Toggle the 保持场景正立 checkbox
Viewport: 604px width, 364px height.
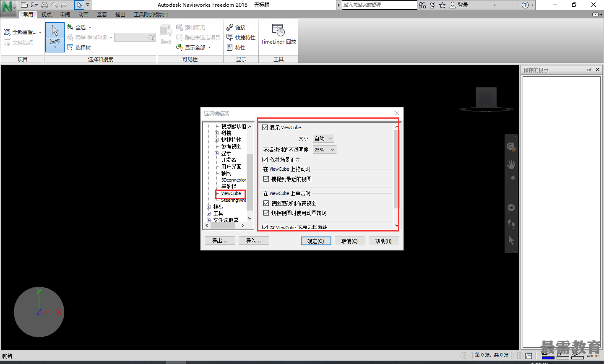pos(265,160)
